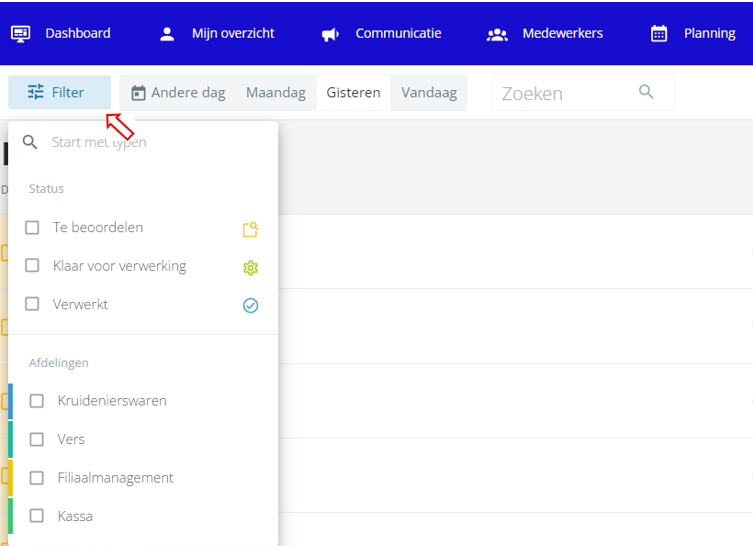Select the Kruidenierswaren department checkbox
The width and height of the screenshot is (753, 546).
point(36,400)
